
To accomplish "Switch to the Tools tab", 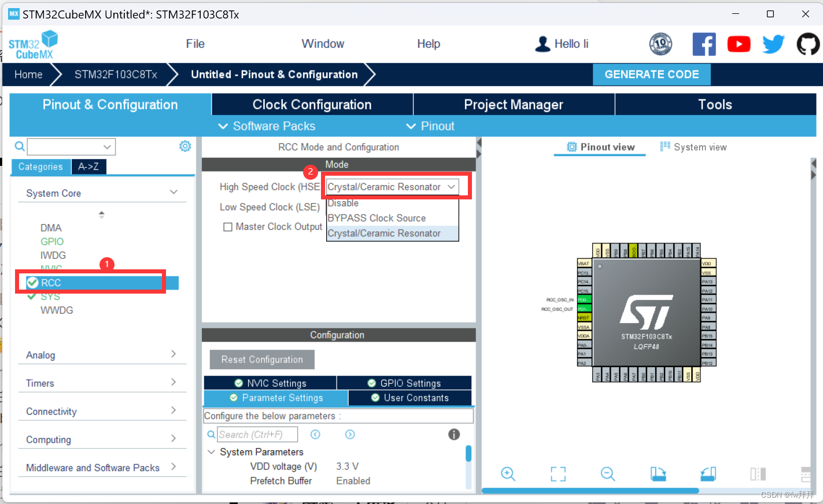I will point(715,105).
